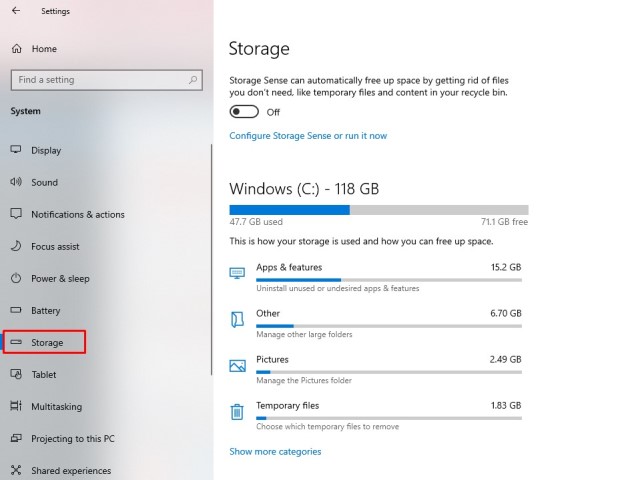Click the Display monitor icon
636x480 pixels.
click(16, 150)
